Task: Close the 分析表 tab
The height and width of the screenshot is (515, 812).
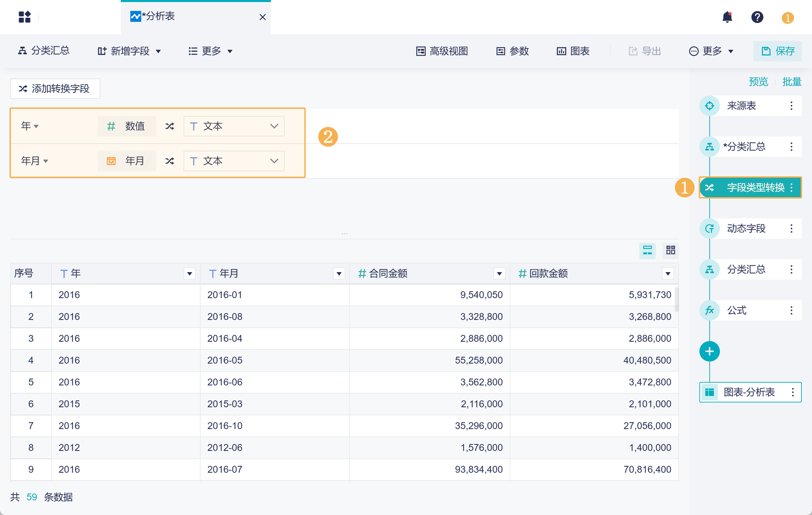Action: (262, 17)
